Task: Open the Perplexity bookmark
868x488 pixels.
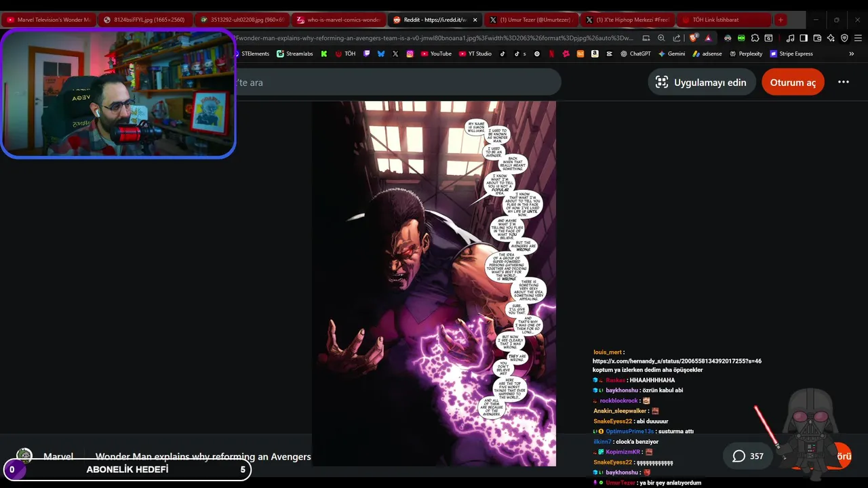Action: 745,54
